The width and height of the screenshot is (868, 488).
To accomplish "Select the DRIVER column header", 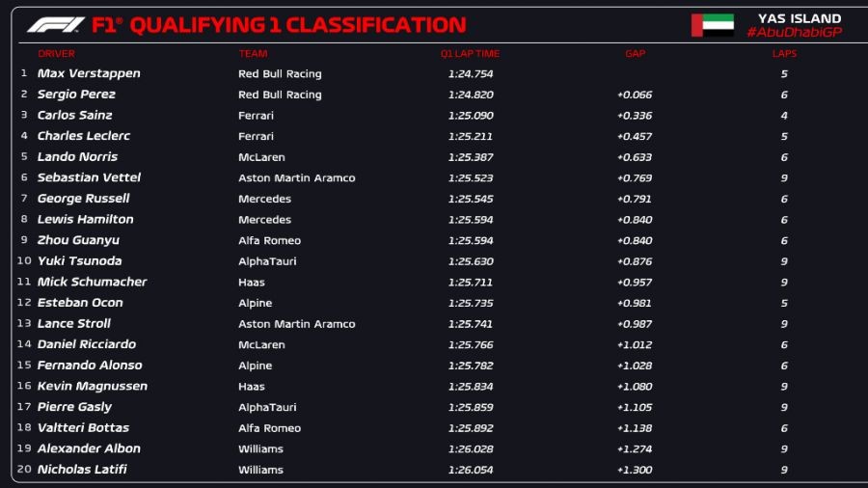I will tap(56, 54).
